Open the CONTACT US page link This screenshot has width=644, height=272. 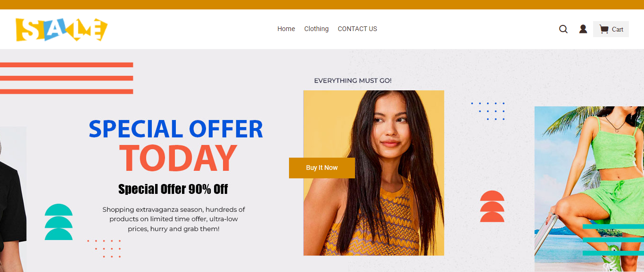point(357,29)
